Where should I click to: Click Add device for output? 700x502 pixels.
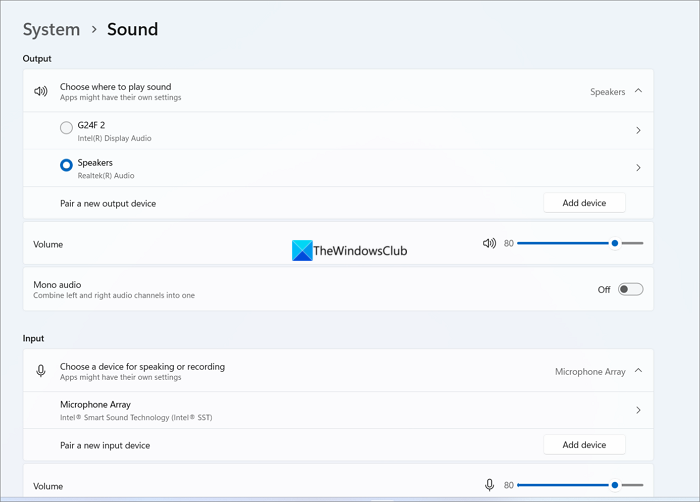click(x=584, y=203)
